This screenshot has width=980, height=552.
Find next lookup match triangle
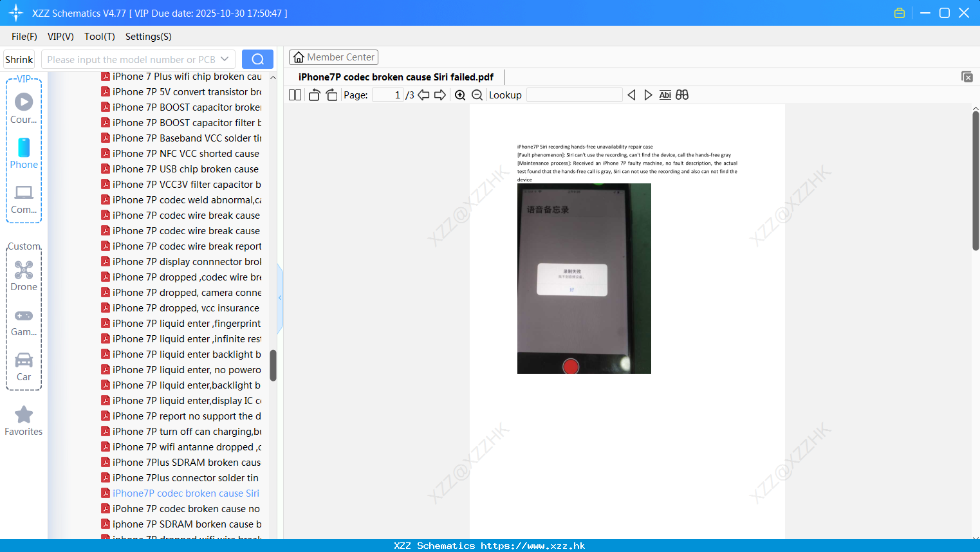(648, 95)
